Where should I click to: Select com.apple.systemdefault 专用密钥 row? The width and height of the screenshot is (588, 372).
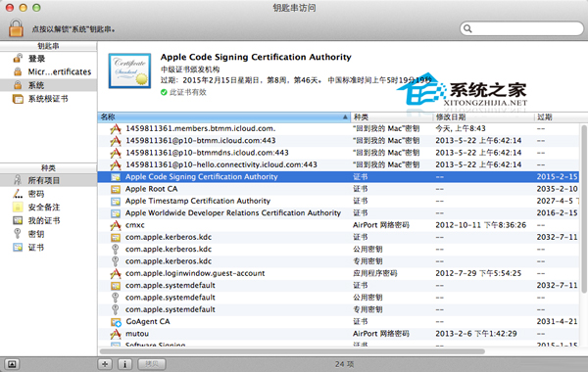click(x=338, y=309)
